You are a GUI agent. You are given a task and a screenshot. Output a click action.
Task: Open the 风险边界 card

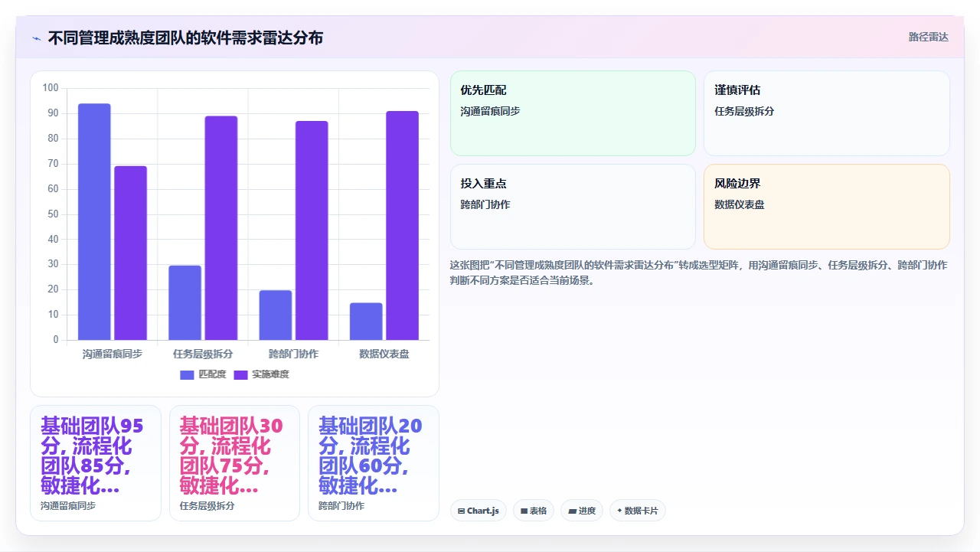click(827, 207)
